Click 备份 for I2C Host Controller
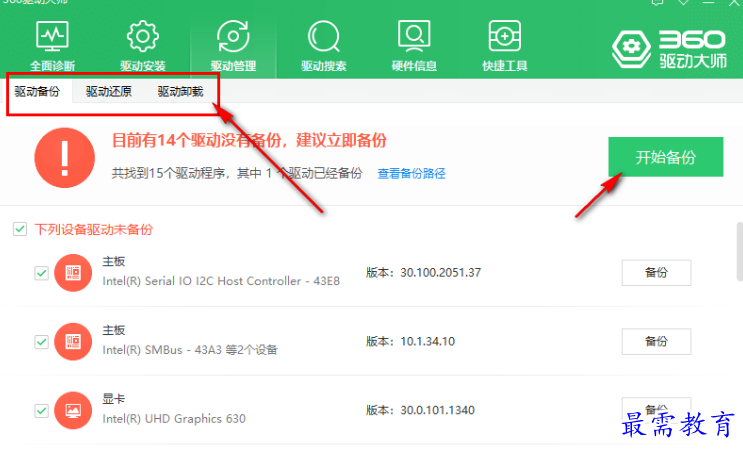 [x=656, y=273]
